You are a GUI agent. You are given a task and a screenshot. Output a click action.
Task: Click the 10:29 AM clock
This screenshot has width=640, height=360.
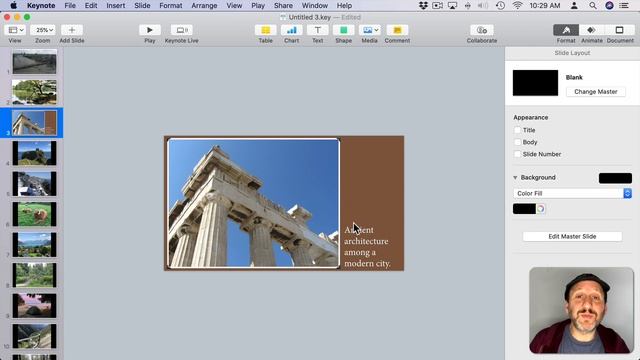click(544, 5)
